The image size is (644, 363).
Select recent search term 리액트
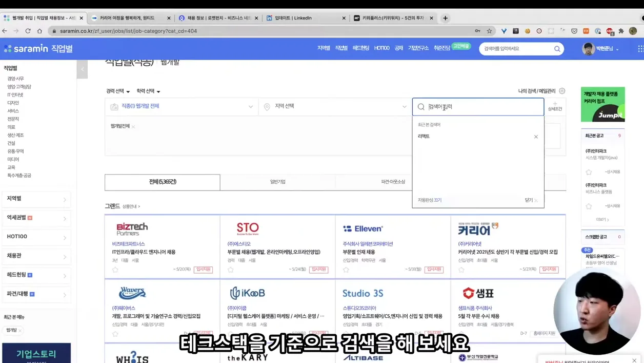424,137
